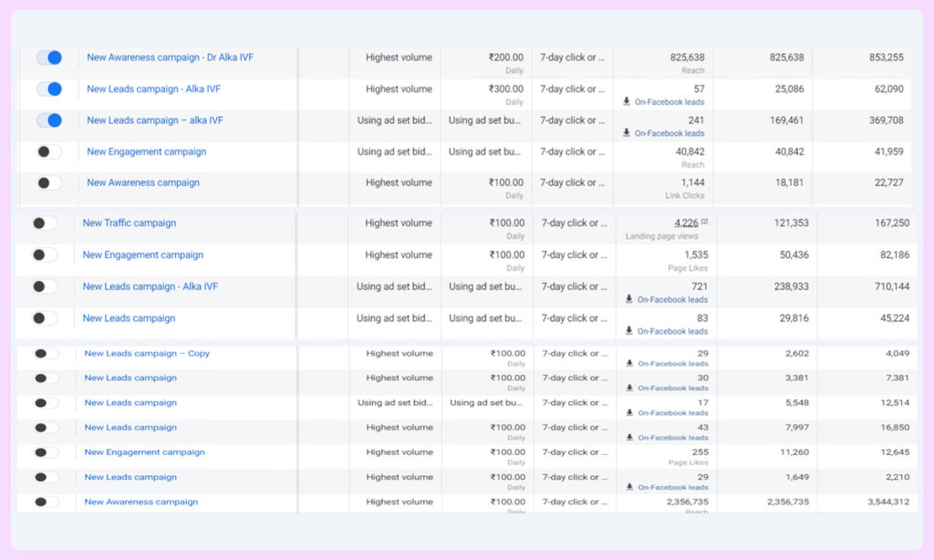The width and height of the screenshot is (934, 560).
Task: Click the download icon in the 43 leads row
Action: pos(629,437)
